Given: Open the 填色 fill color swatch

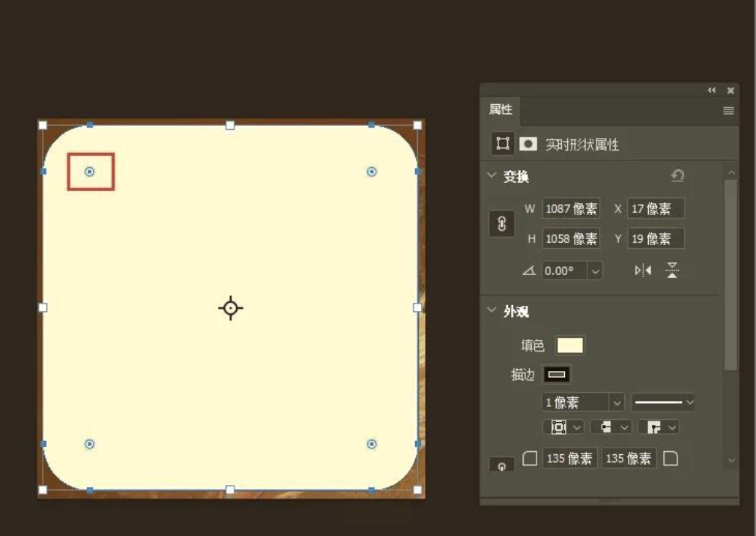Looking at the screenshot, I should pyautogui.click(x=570, y=346).
